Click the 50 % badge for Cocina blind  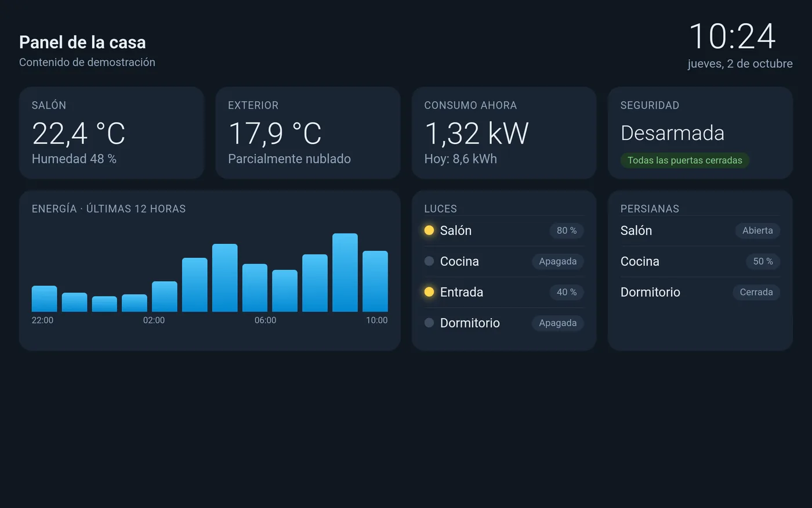[x=763, y=261]
